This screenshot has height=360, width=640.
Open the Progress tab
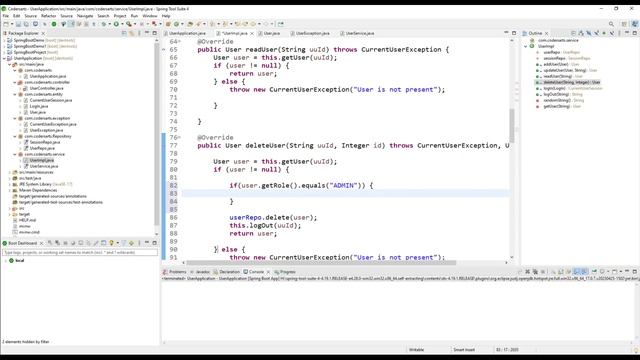click(x=287, y=272)
